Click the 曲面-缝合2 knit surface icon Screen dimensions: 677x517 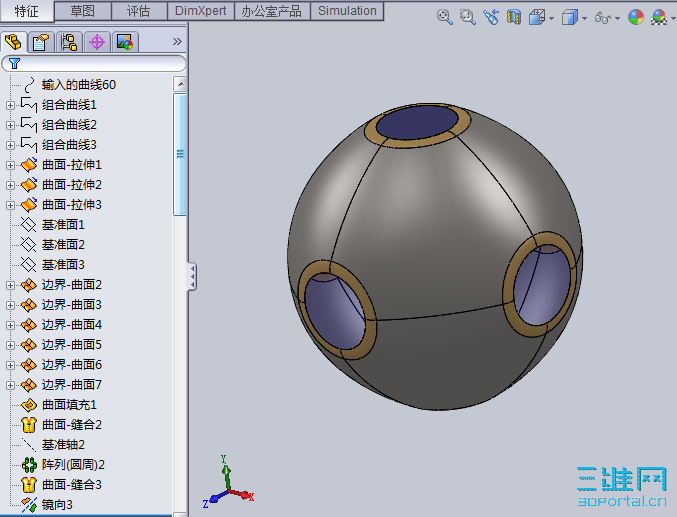coord(29,425)
